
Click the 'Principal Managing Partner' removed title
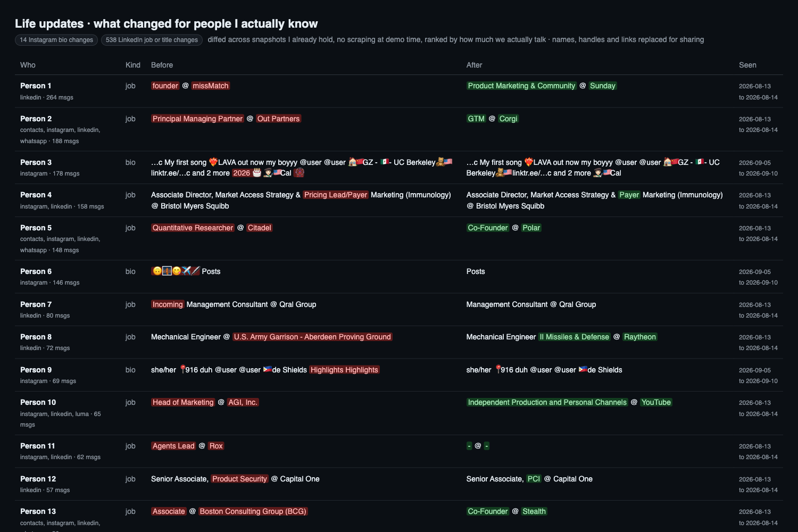point(197,119)
